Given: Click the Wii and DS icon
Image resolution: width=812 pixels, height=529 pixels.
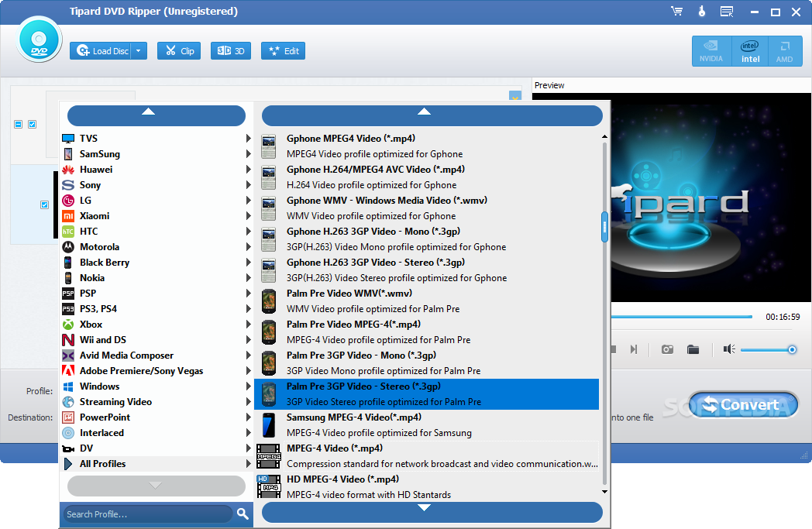Looking at the screenshot, I should (68, 340).
